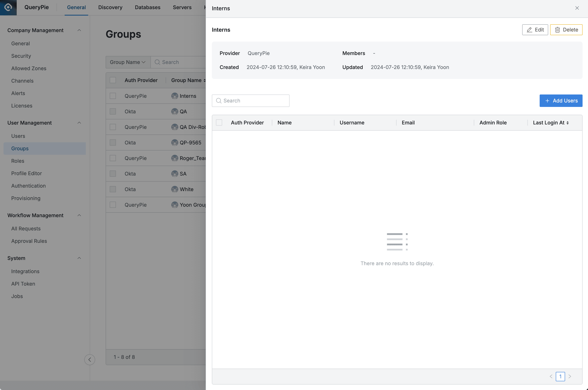Click the QueryPie logo icon
Screen dimensions: 588x390
tap(8, 7)
